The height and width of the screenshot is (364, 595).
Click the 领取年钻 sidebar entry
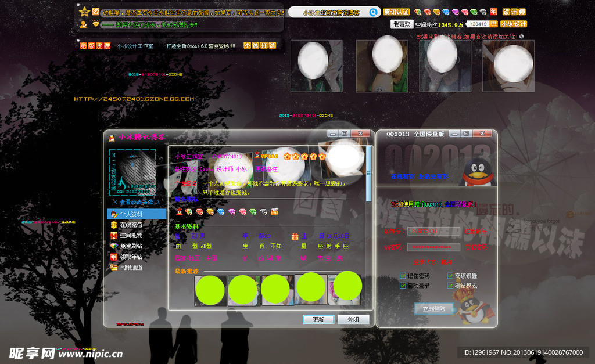click(127, 257)
